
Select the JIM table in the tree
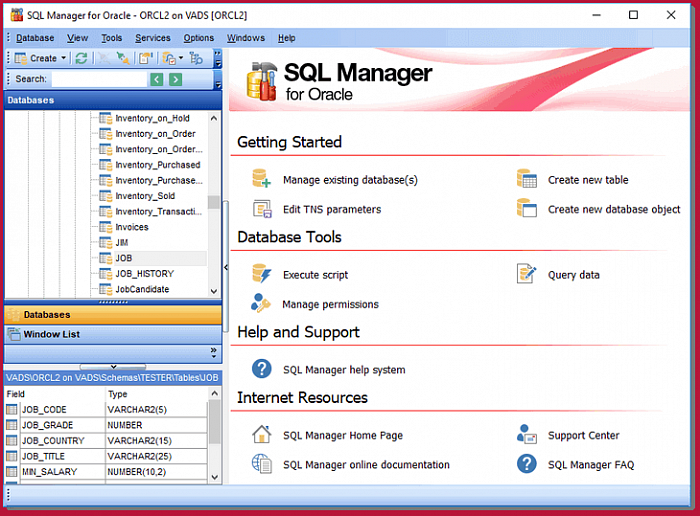point(122,242)
